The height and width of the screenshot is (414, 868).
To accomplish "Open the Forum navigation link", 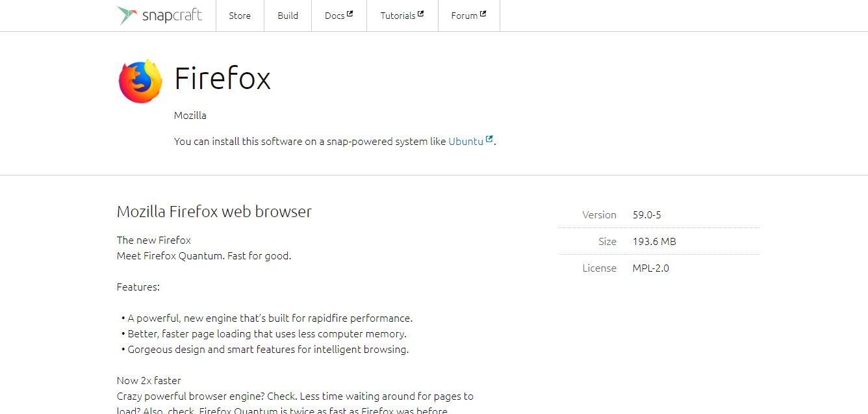I will [x=468, y=16].
